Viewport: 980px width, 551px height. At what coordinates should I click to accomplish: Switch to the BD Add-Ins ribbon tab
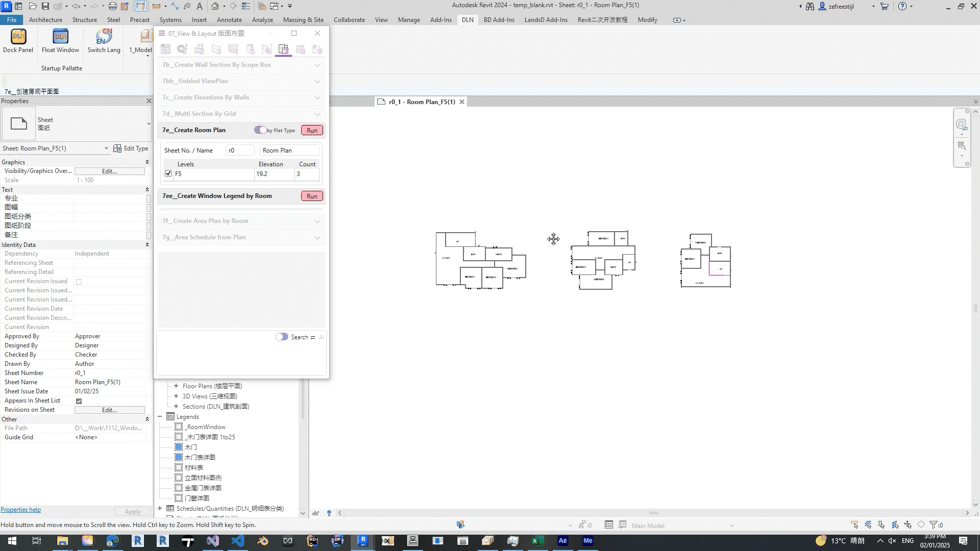(x=499, y=20)
